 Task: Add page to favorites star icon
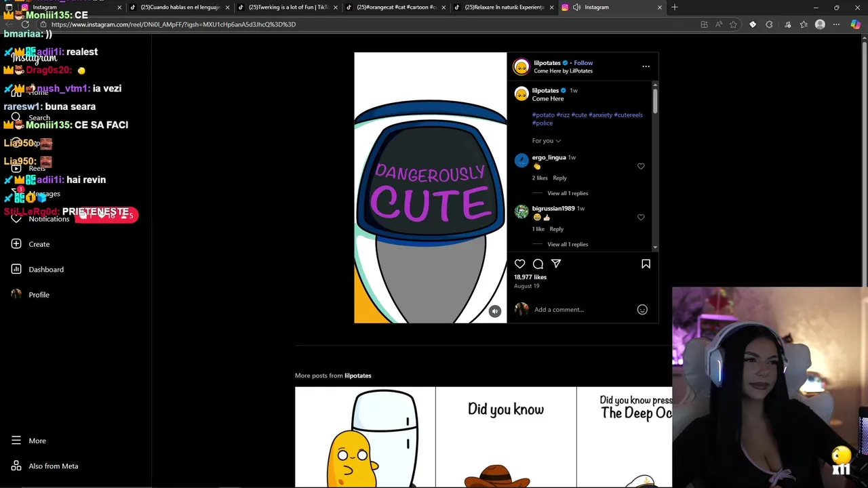coord(733,24)
